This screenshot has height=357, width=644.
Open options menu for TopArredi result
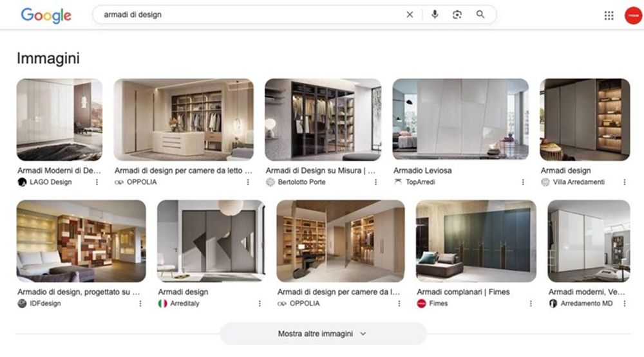(523, 182)
